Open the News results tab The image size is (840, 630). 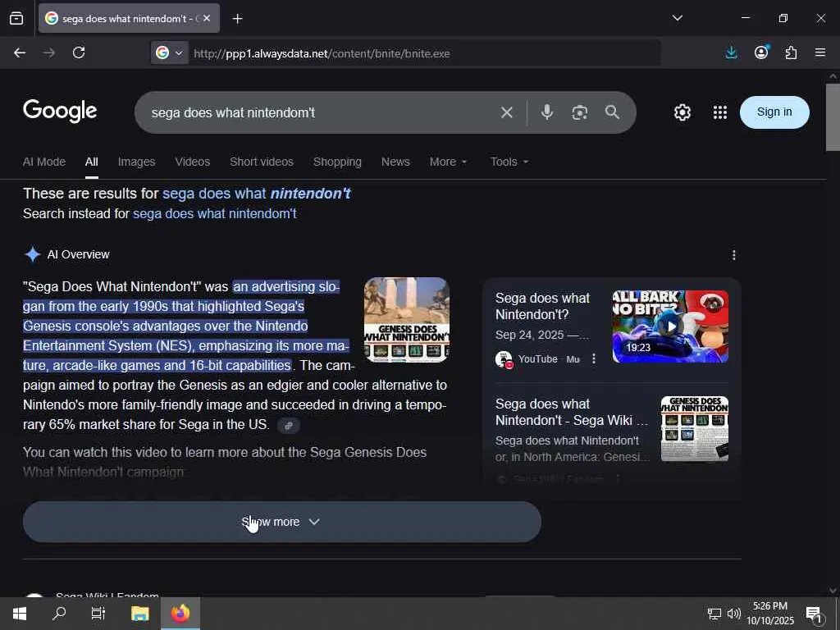395,162
